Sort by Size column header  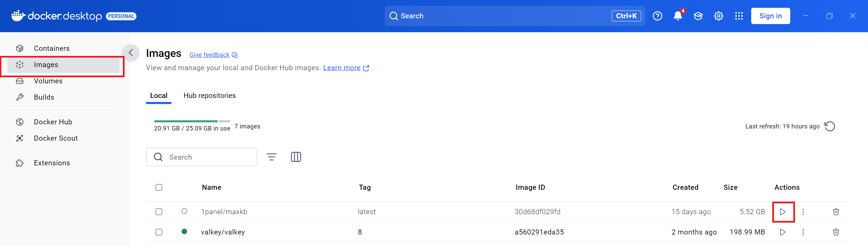tap(730, 187)
